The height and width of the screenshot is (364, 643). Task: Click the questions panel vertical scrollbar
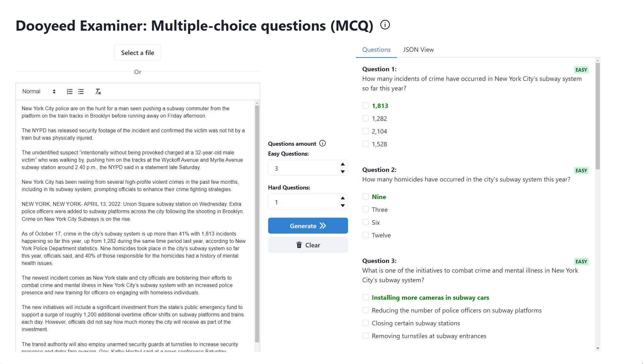click(x=598, y=116)
